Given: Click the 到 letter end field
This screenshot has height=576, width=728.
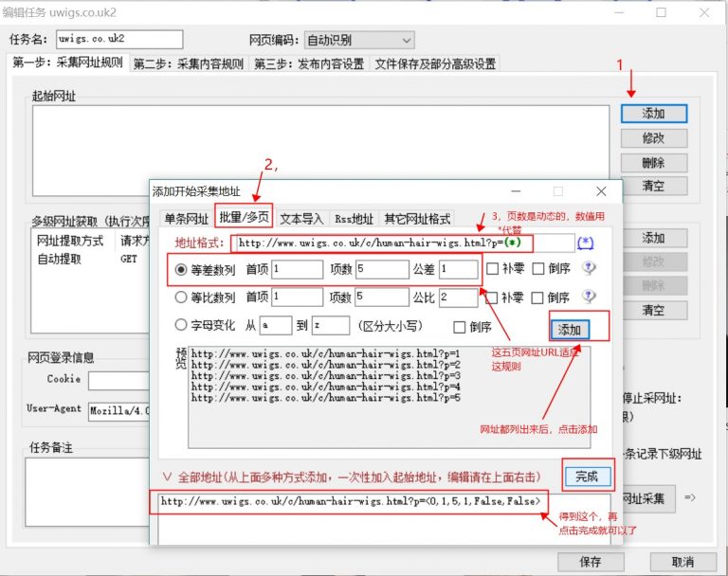Looking at the screenshot, I should [x=331, y=325].
